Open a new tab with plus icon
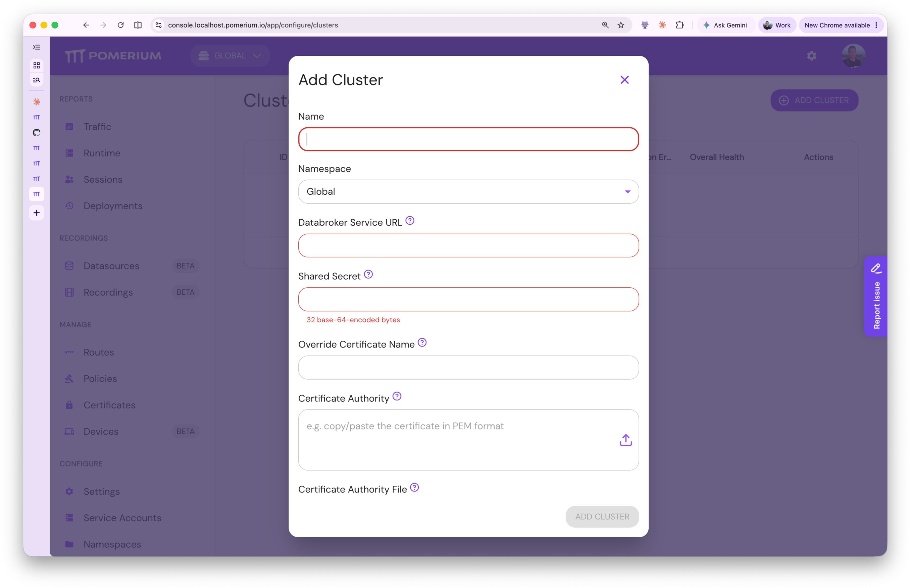 point(37,213)
